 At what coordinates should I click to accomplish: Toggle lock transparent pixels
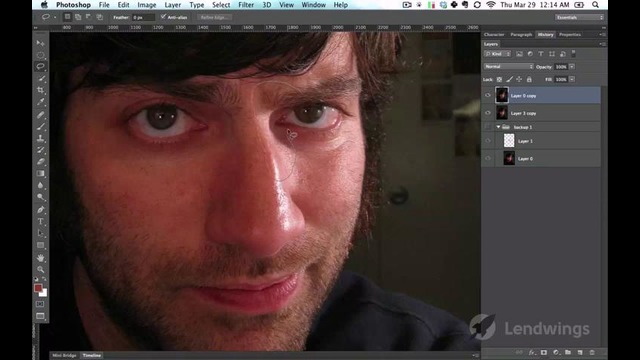coord(499,80)
